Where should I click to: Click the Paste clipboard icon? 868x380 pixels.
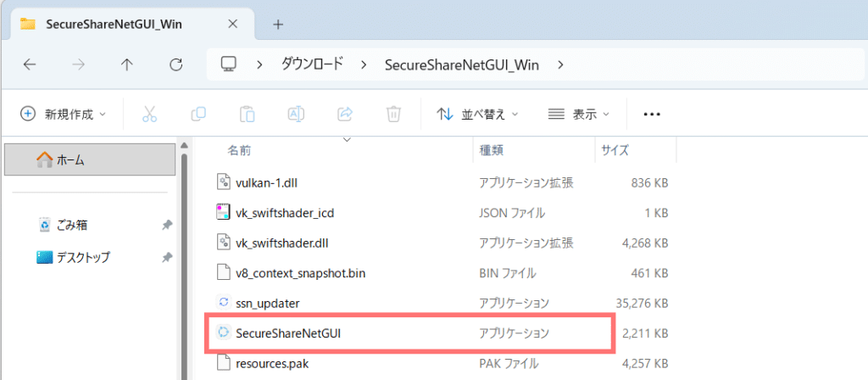click(248, 114)
